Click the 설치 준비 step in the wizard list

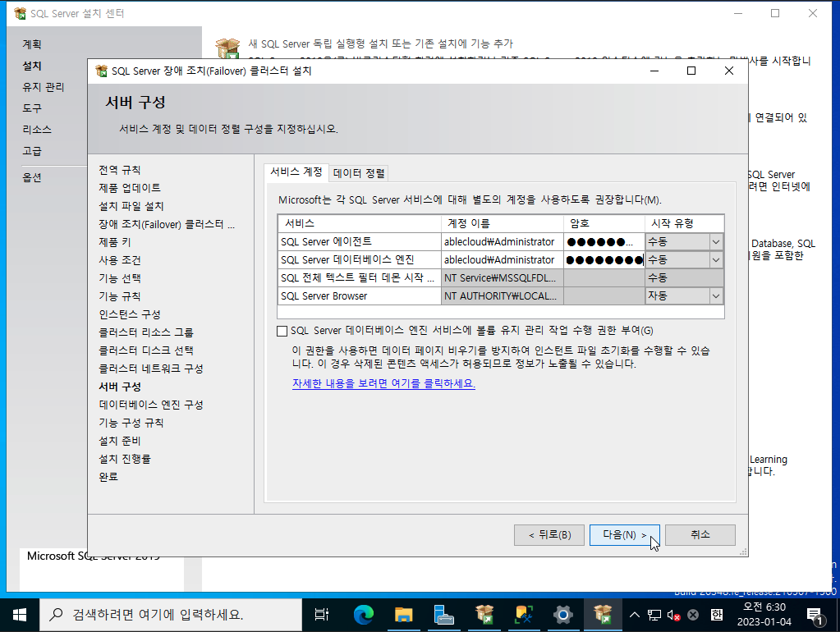tap(119, 441)
